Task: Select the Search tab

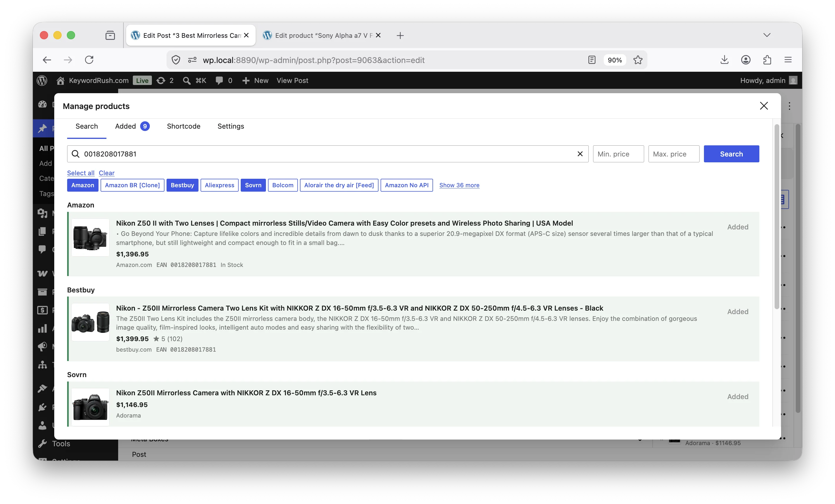Action: click(x=86, y=126)
